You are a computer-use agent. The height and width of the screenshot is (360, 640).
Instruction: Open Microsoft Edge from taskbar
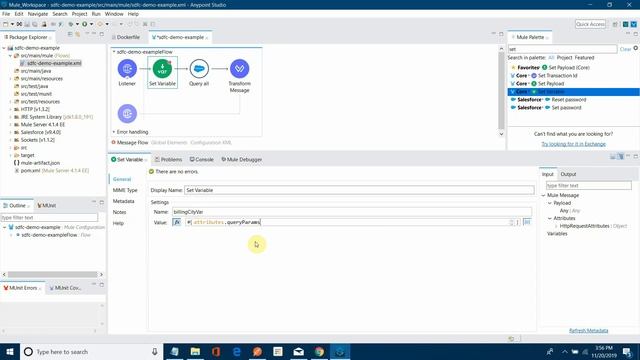tap(237, 352)
